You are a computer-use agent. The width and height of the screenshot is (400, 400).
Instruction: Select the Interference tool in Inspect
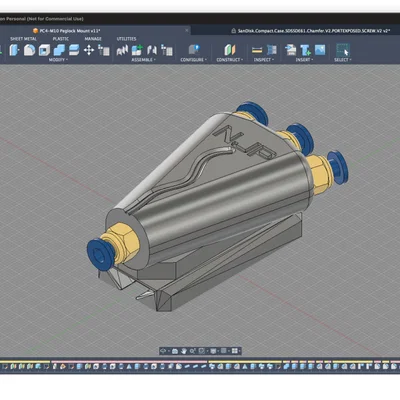272,50
